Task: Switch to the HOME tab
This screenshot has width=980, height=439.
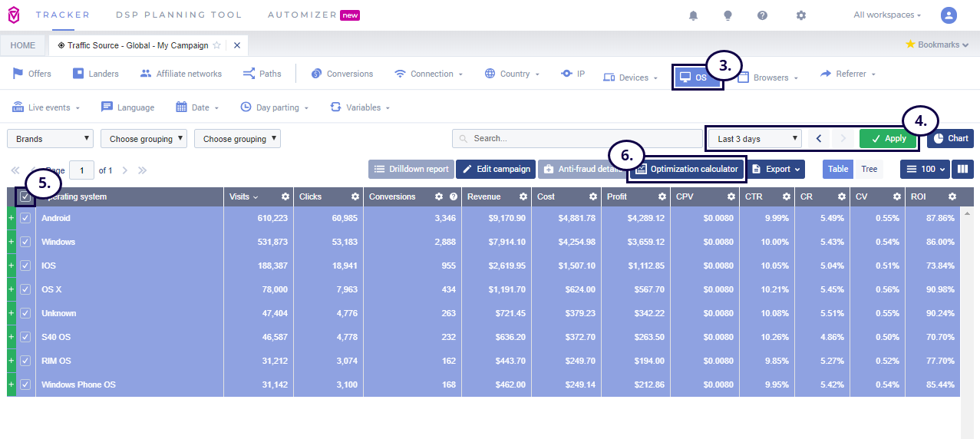Action: 23,45
